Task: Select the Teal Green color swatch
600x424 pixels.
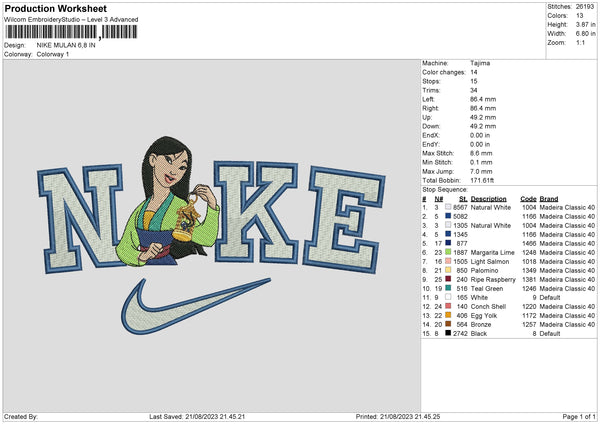Action: click(x=448, y=288)
